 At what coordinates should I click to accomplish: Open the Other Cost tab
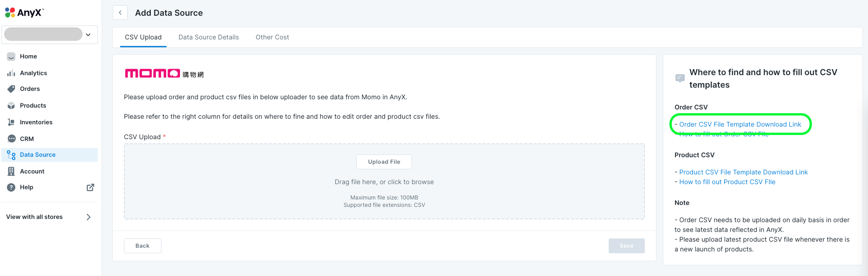[272, 37]
